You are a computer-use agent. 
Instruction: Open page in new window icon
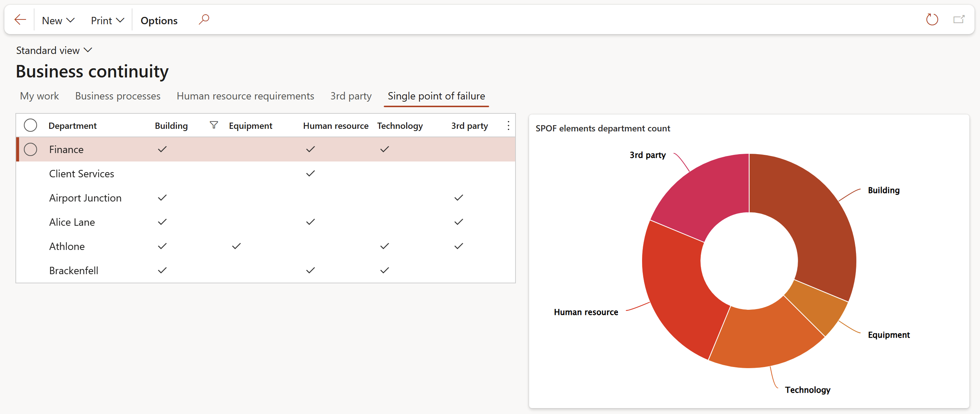point(958,19)
